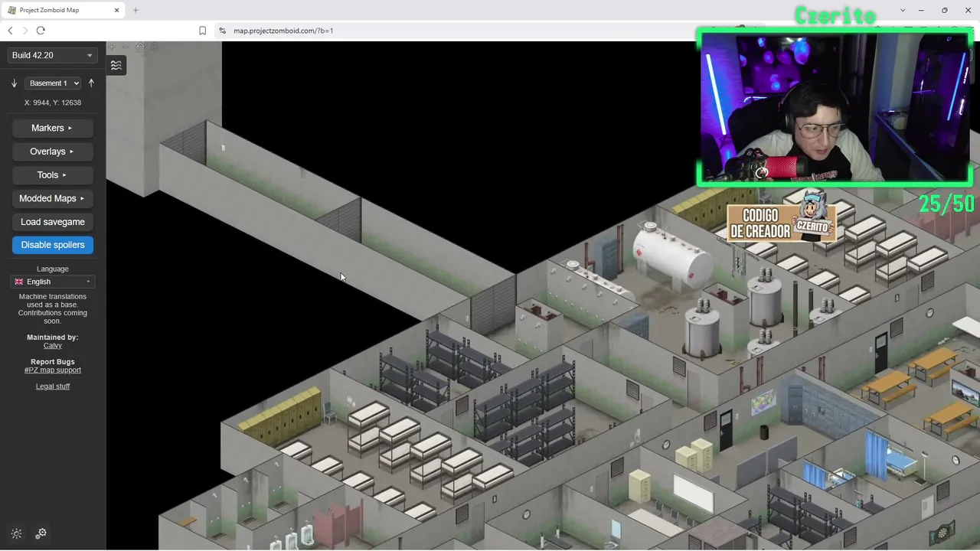Expand the Tools menu
Screen dimensions: 980x551
[52, 175]
